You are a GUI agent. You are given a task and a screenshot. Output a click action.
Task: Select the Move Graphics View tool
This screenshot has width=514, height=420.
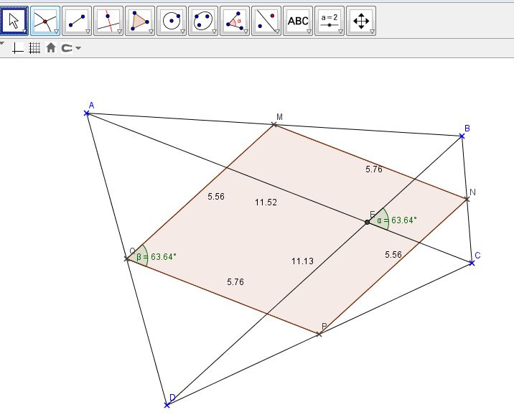[361, 21]
